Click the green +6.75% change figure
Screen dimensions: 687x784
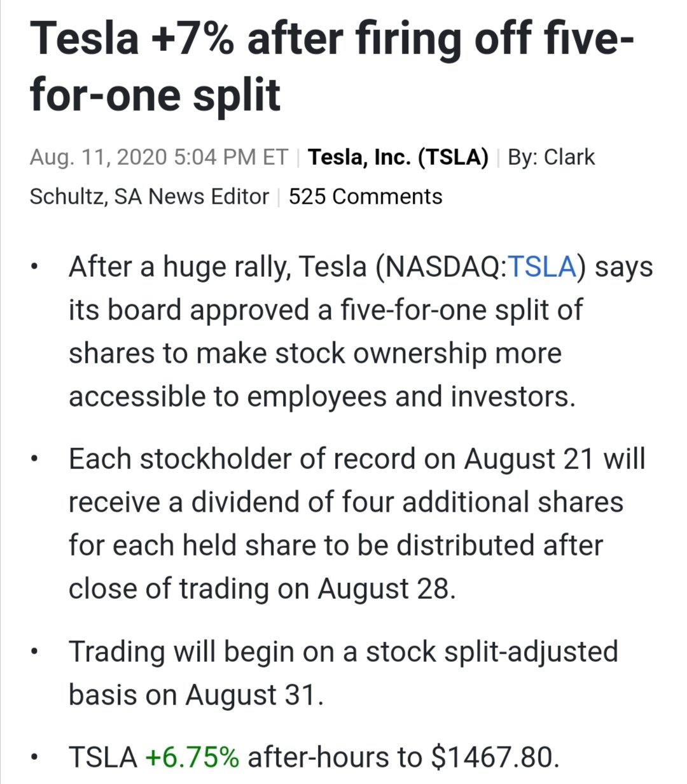click(192, 757)
